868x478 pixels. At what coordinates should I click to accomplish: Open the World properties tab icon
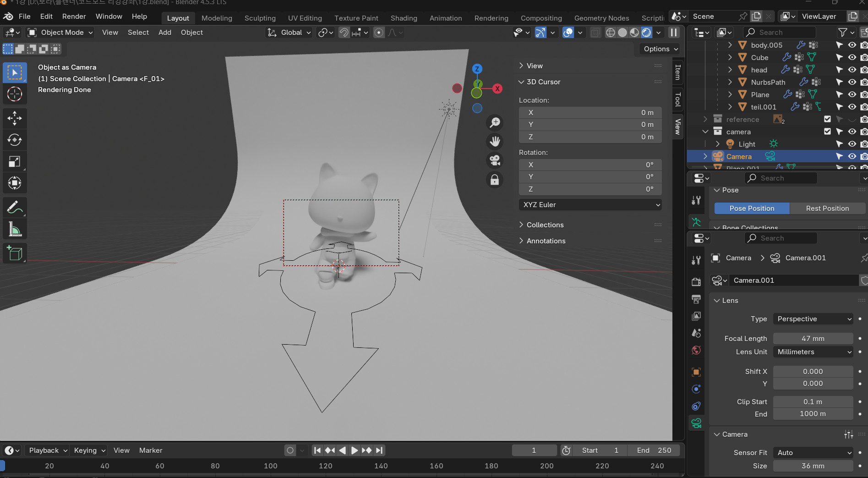(696, 350)
